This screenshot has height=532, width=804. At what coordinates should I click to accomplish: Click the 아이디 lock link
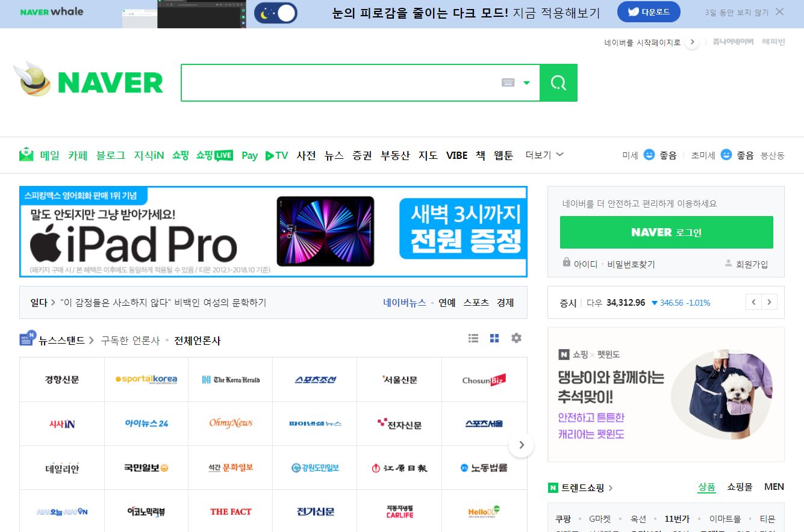(x=580, y=264)
